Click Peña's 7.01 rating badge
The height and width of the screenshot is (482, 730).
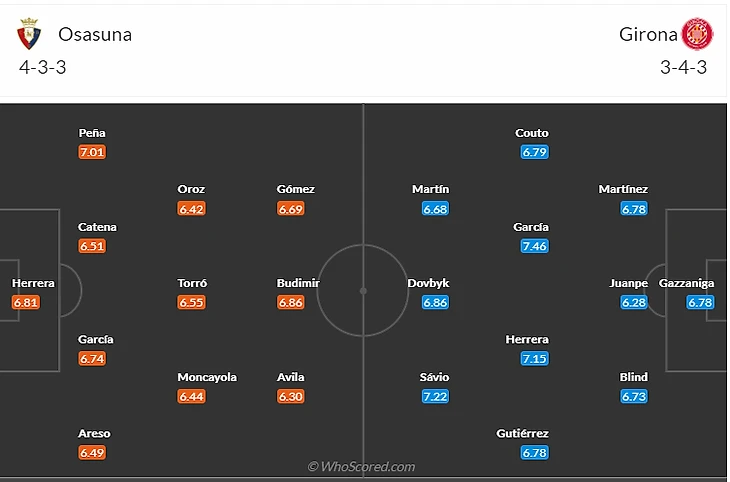pyautogui.click(x=92, y=152)
